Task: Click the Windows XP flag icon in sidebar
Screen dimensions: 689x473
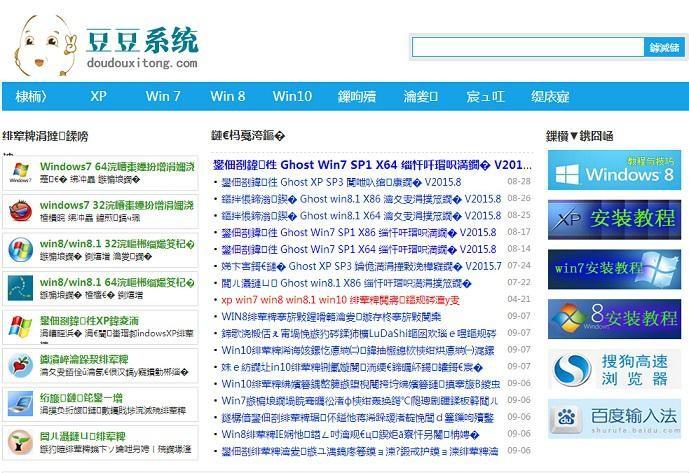Action: [x=21, y=327]
